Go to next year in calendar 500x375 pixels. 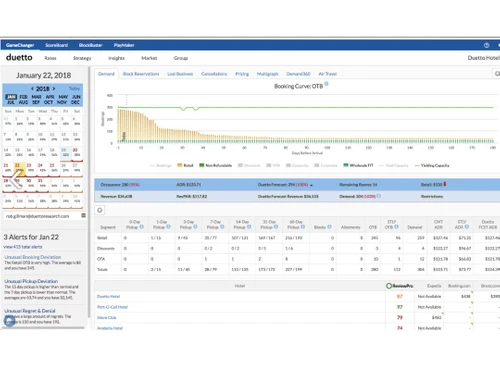pyautogui.click(x=54, y=89)
